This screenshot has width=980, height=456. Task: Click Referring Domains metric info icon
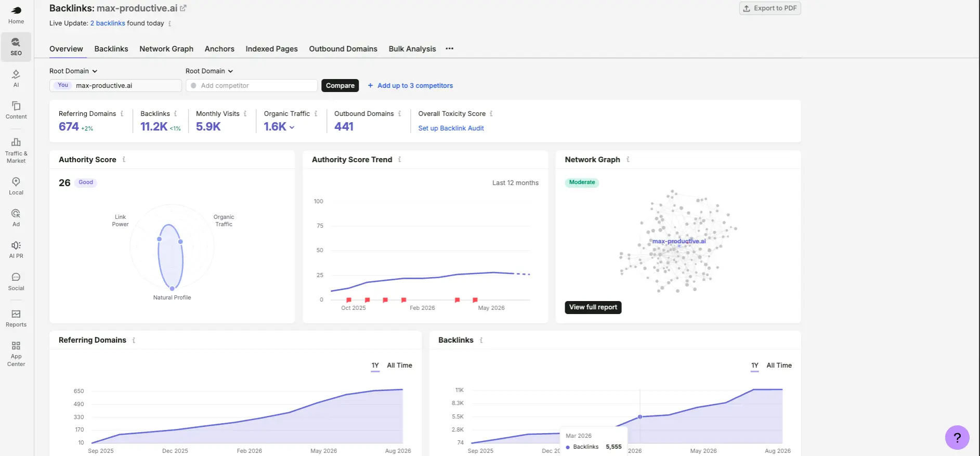pos(122,113)
